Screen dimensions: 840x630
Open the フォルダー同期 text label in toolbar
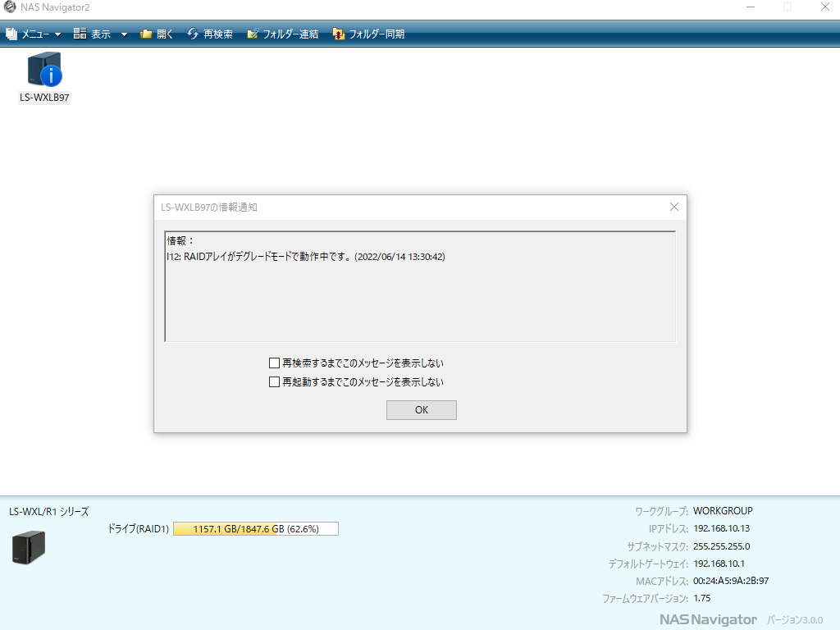377,34
